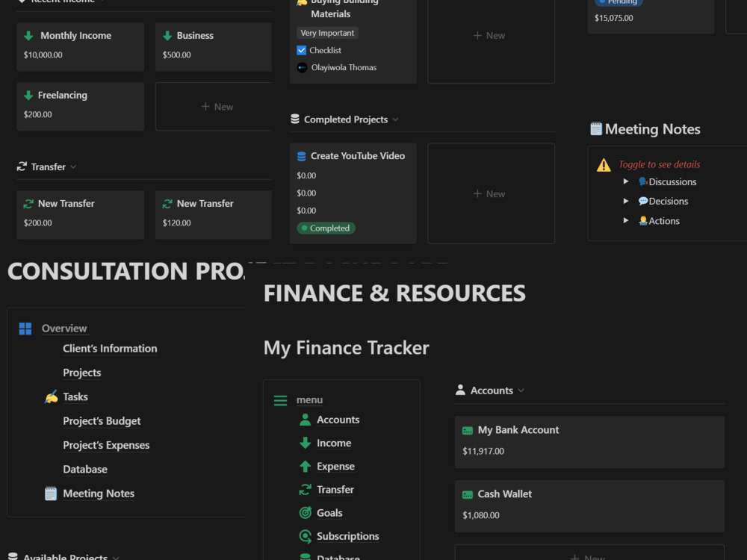This screenshot has height=560, width=747.
Task: Expand the Discussions toggle
Action: coord(626,181)
